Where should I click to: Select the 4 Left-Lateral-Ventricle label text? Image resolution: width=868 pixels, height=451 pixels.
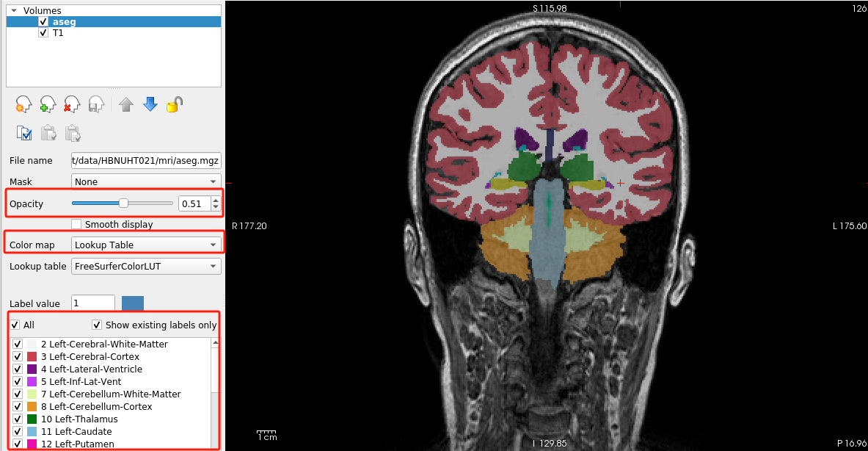pos(91,369)
